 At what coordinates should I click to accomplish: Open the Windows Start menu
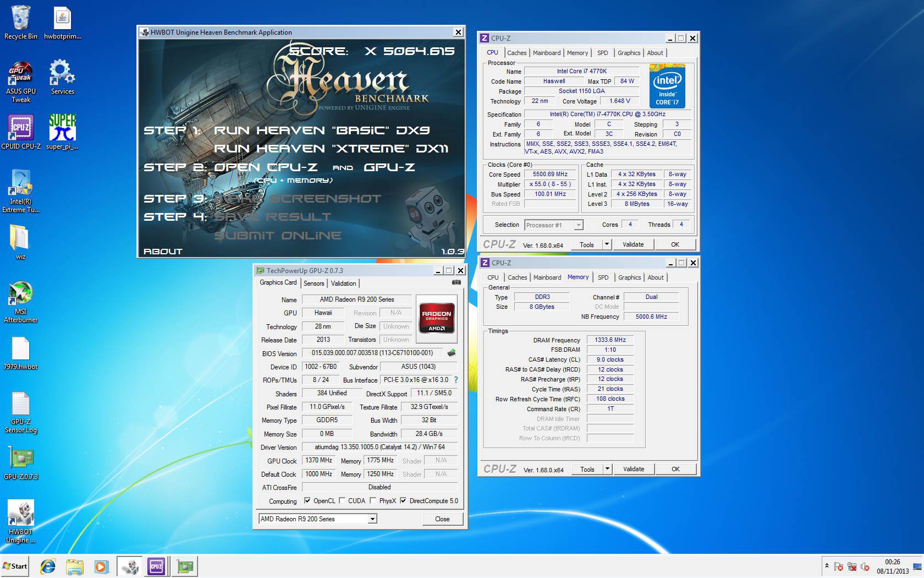pos(16,566)
